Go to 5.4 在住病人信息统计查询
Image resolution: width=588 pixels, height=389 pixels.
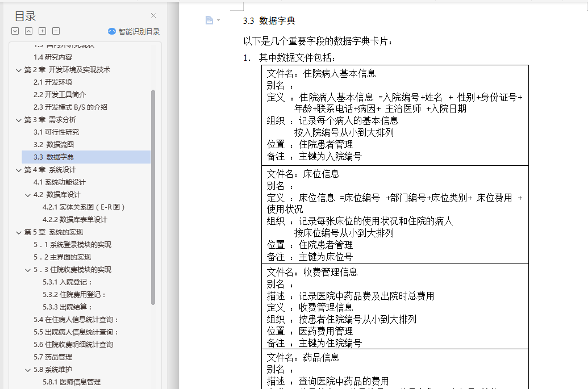[77, 320]
